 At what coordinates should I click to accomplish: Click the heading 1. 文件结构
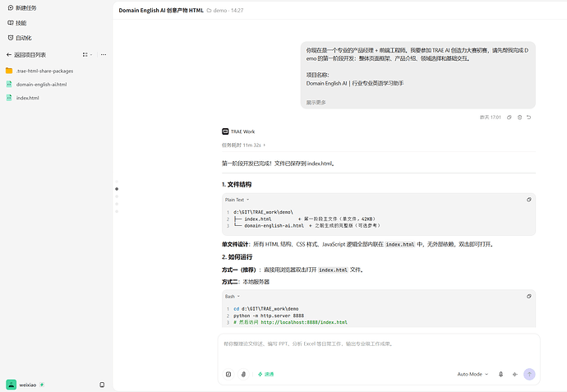tap(237, 184)
